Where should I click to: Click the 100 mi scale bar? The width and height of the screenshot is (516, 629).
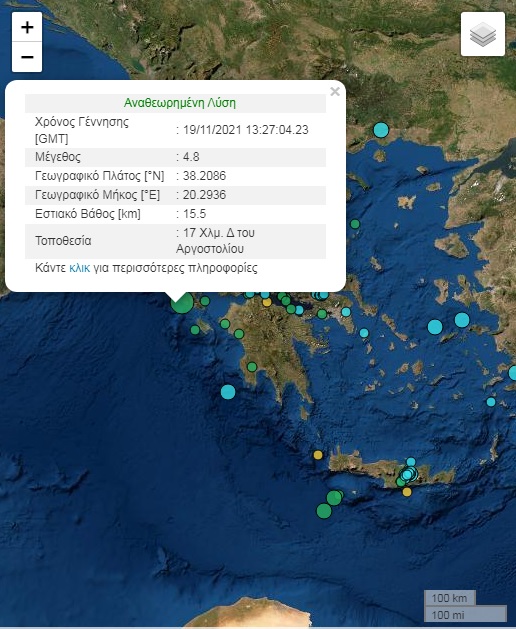465,614
